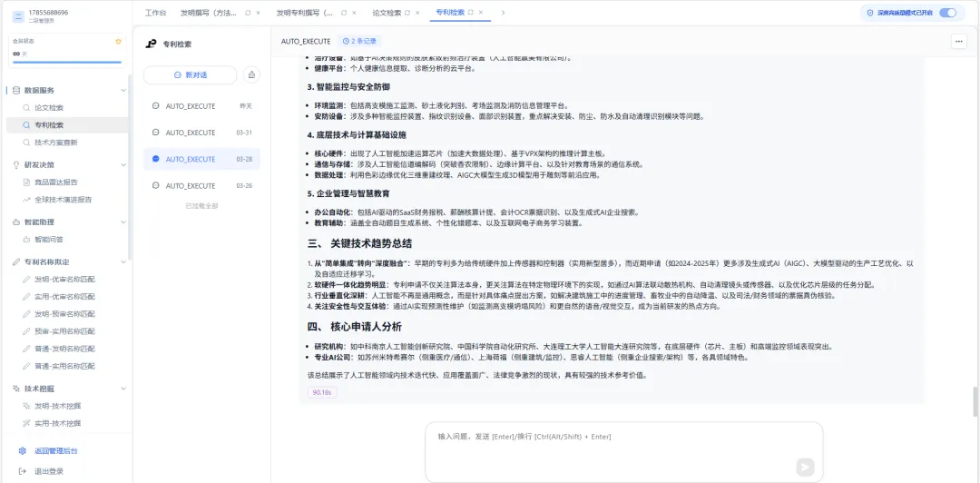Open 全球技术演进报告 sidebar item
This screenshot has height=483, width=980.
coord(64,200)
